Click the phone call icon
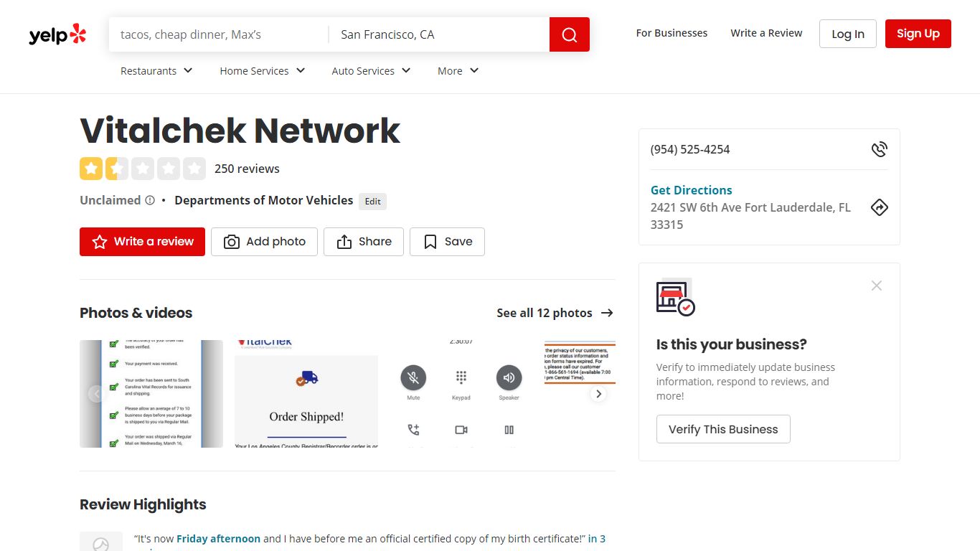 879,149
